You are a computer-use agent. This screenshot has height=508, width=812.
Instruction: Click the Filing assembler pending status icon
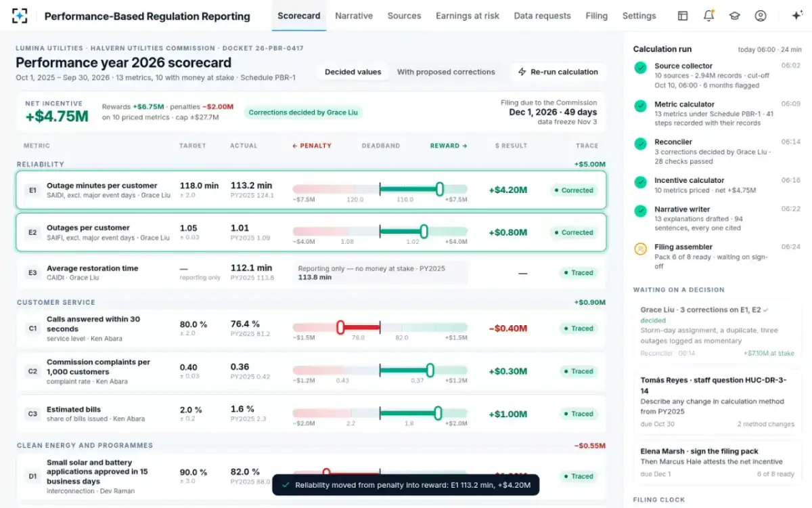coord(640,249)
